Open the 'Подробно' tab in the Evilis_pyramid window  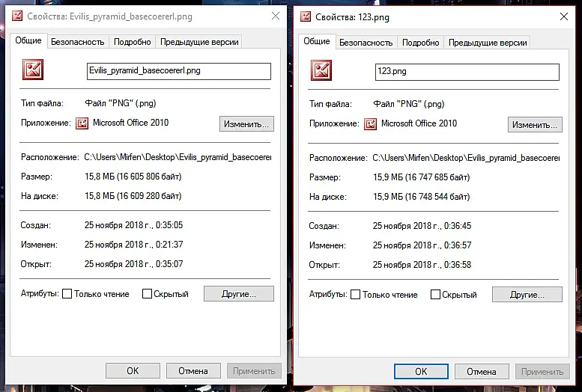(x=132, y=42)
